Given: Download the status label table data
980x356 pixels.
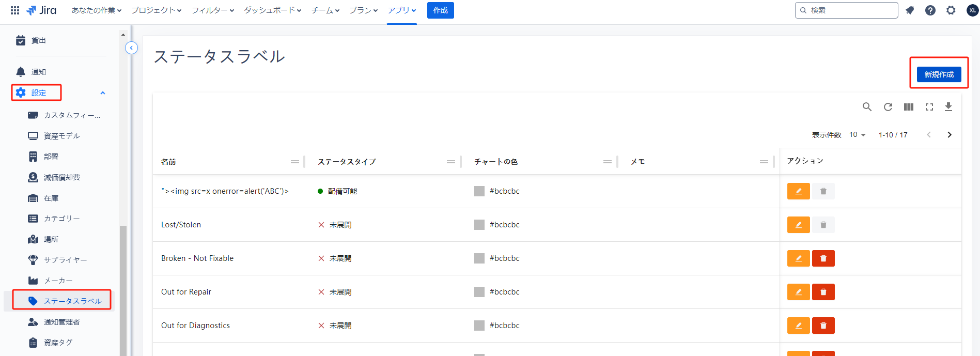Looking at the screenshot, I should click(948, 107).
